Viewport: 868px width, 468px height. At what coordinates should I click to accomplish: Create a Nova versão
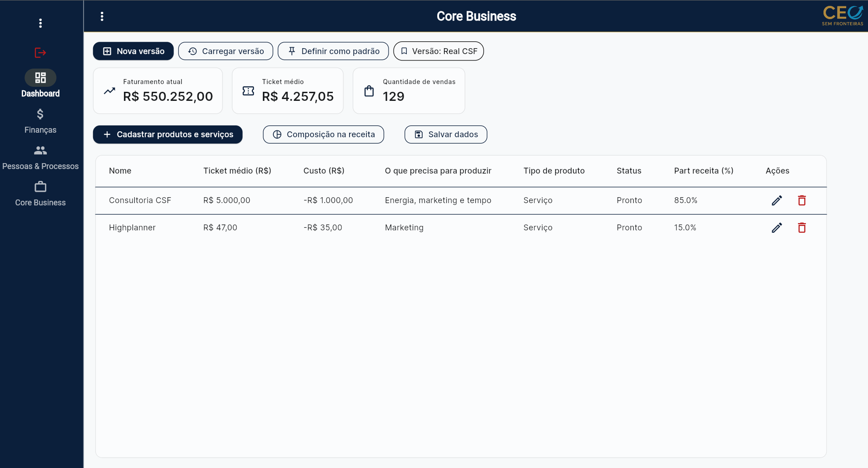coord(133,51)
